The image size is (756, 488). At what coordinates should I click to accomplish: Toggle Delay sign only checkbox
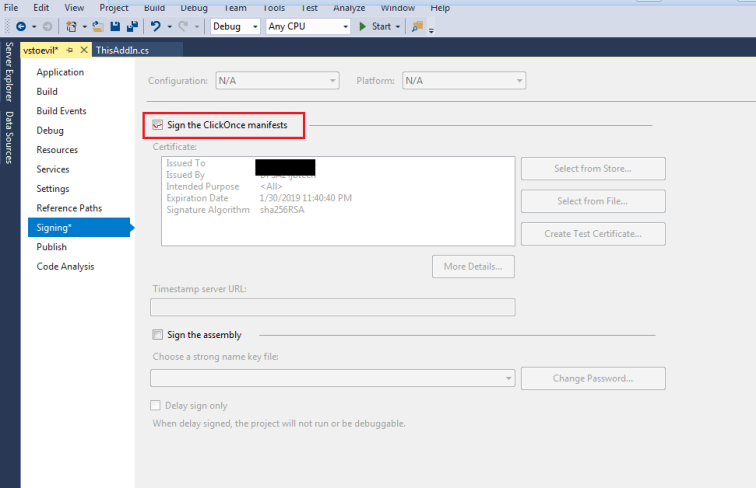pos(155,405)
